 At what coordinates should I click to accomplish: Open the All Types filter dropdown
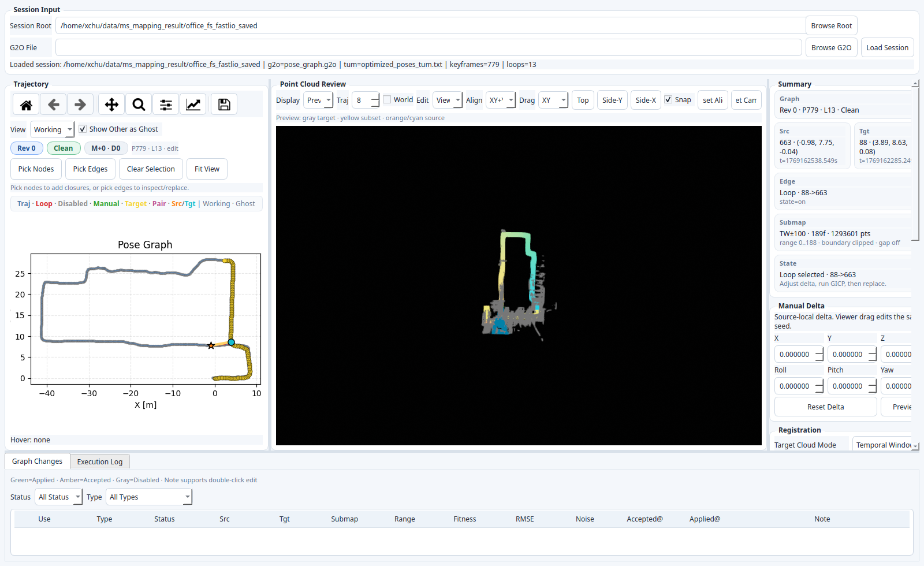tap(149, 497)
